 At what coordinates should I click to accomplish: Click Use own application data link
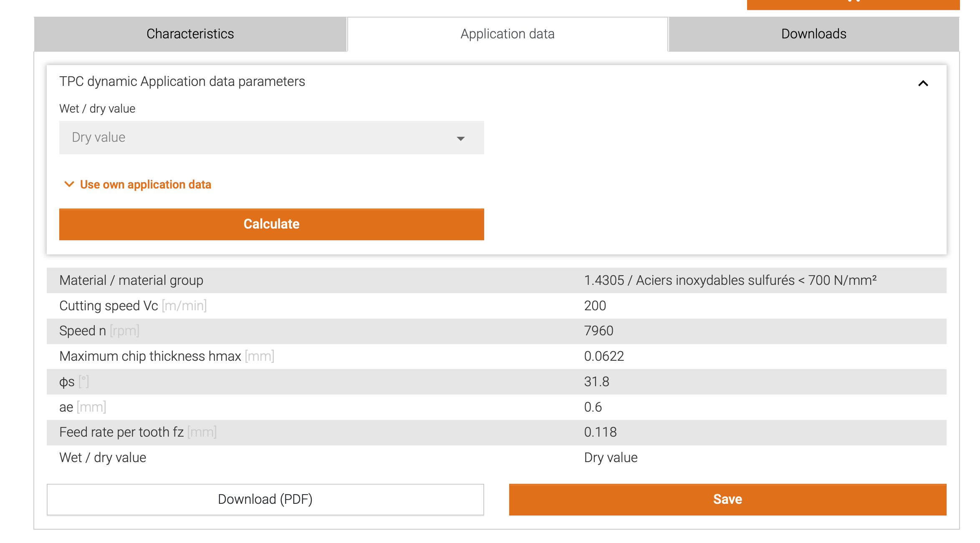[145, 184]
